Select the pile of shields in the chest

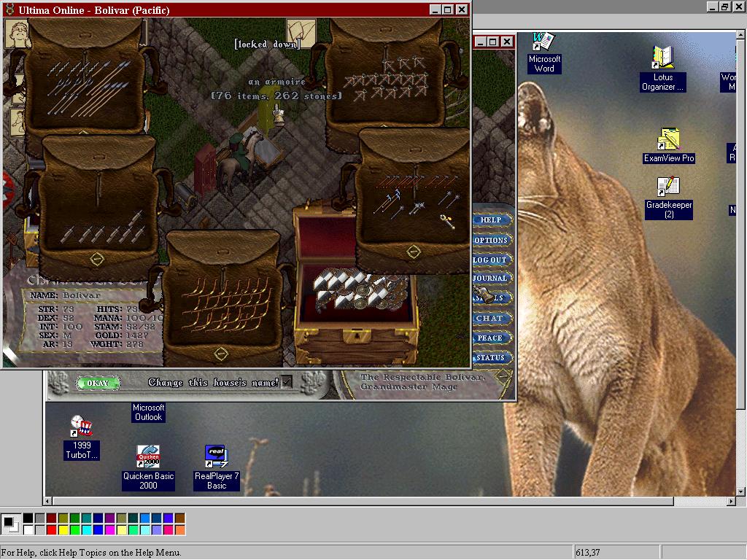pos(362,289)
